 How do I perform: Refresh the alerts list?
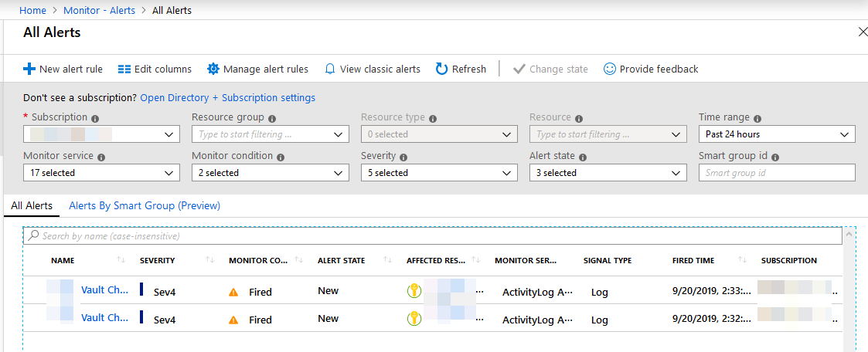point(461,69)
